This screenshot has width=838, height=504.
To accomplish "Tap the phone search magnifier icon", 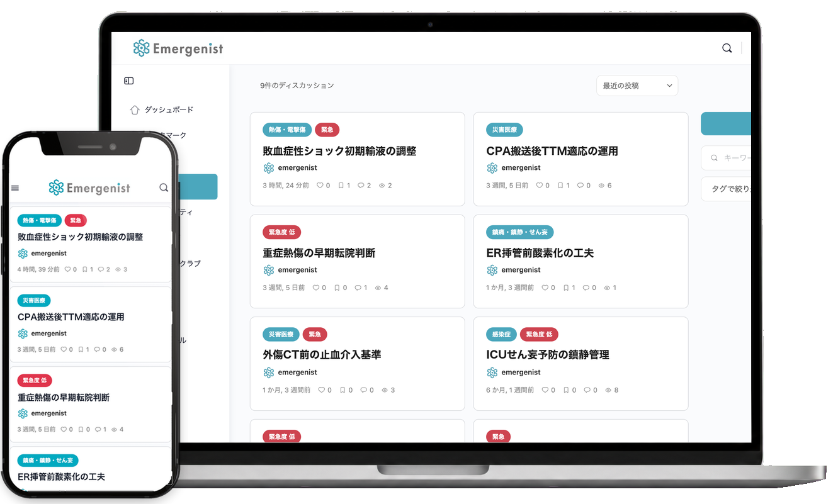I will (164, 188).
